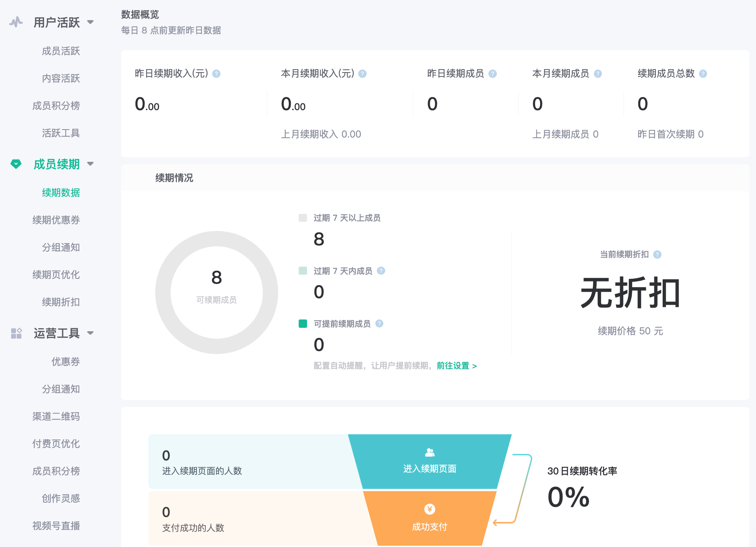Image resolution: width=756 pixels, height=547 pixels.
Task: Click the 运营工具 grid icon
Action: point(16,333)
